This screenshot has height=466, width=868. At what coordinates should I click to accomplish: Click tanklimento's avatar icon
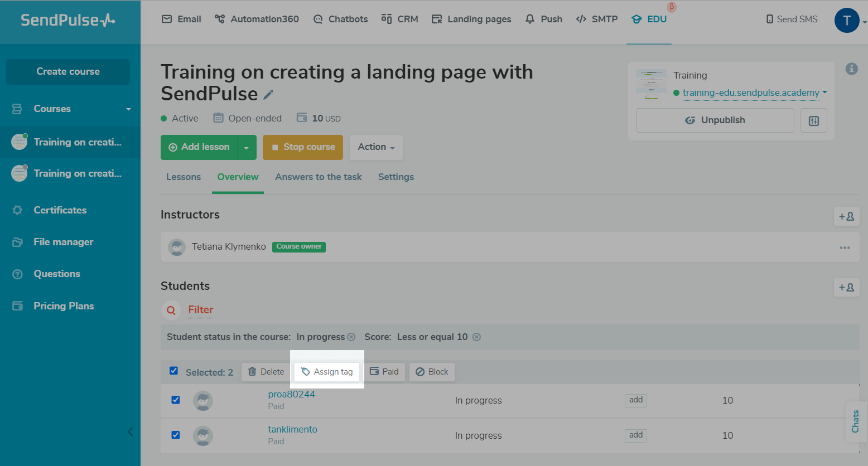[x=203, y=436]
